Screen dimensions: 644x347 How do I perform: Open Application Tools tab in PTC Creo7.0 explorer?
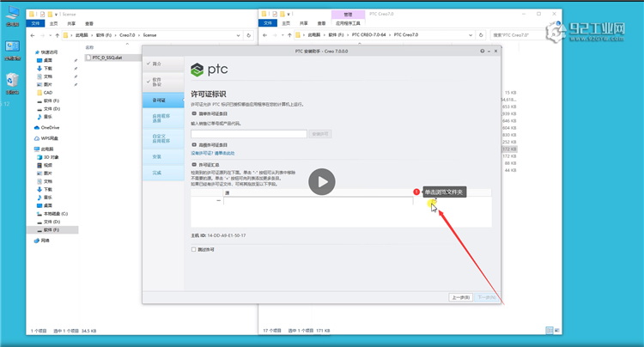pyautogui.click(x=348, y=23)
